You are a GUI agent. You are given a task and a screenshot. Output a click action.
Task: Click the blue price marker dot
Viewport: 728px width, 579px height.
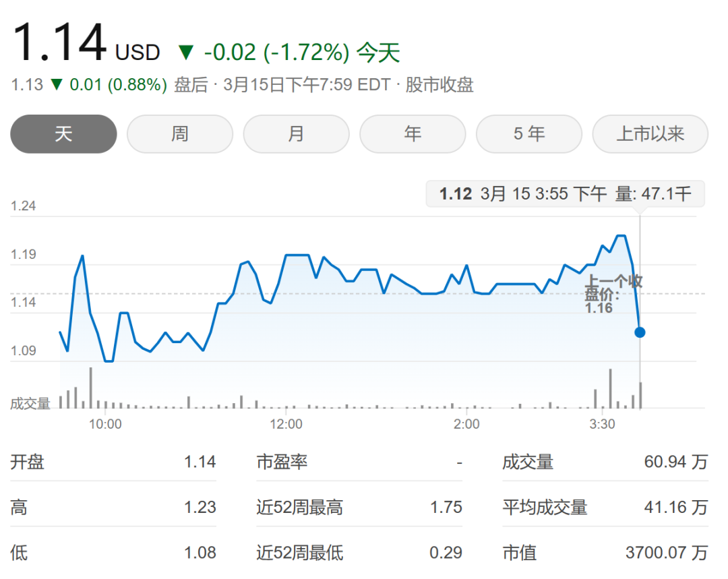[x=640, y=332]
